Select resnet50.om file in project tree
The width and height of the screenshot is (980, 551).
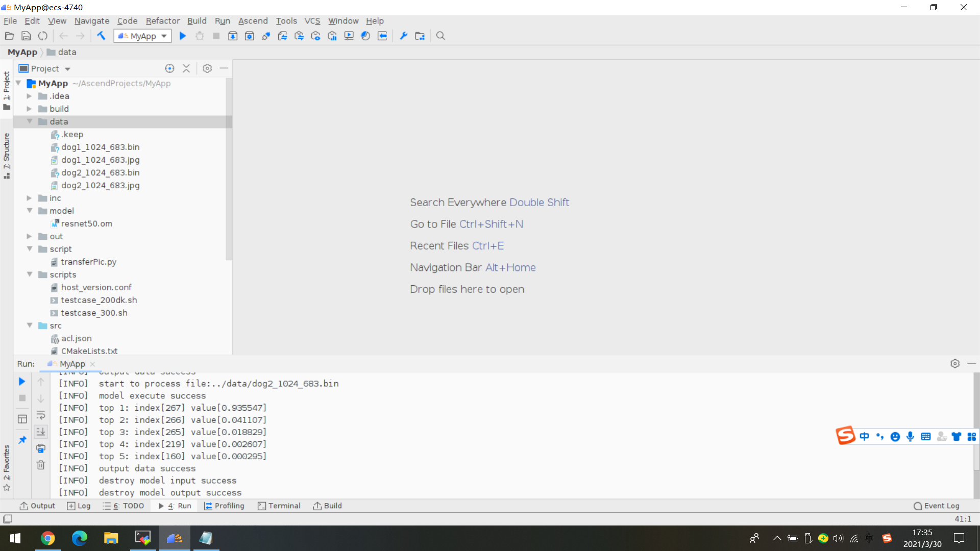86,223
